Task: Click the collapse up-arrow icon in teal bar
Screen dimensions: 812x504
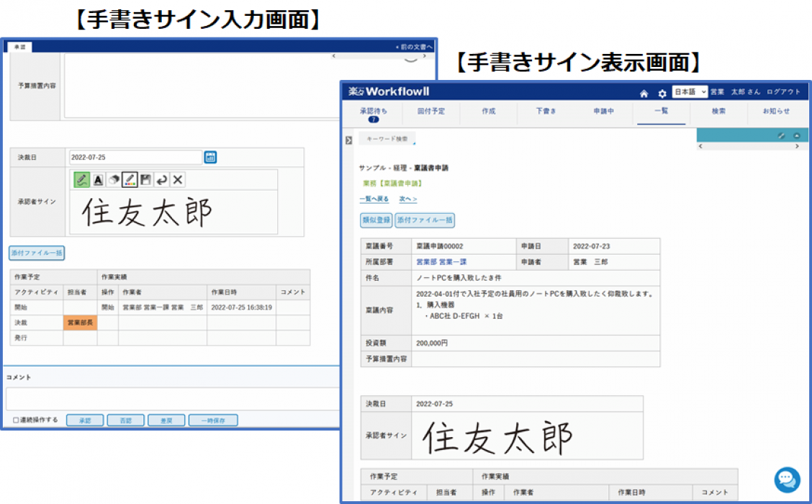Action: coord(797,135)
